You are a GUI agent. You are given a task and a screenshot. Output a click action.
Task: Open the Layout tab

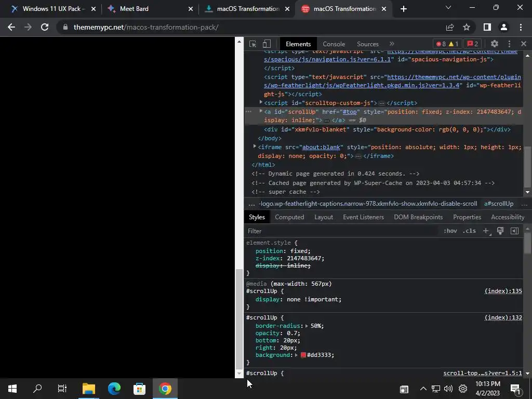pos(324,217)
